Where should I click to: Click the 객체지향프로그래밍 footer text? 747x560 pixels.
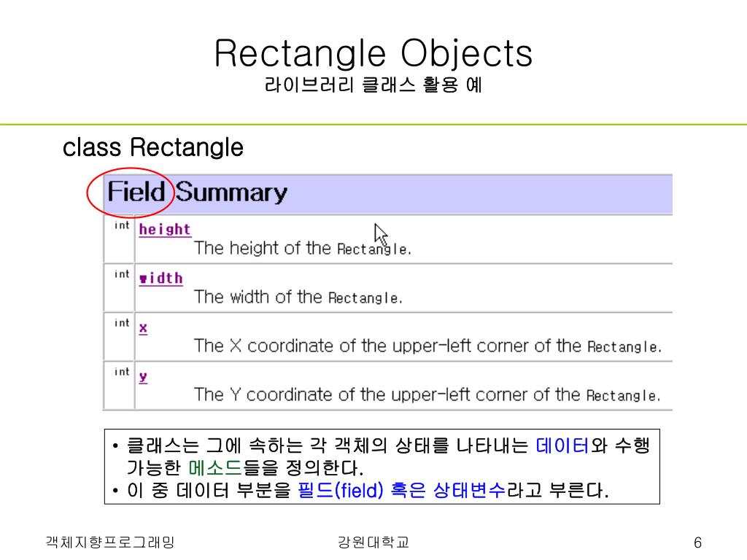[110, 542]
